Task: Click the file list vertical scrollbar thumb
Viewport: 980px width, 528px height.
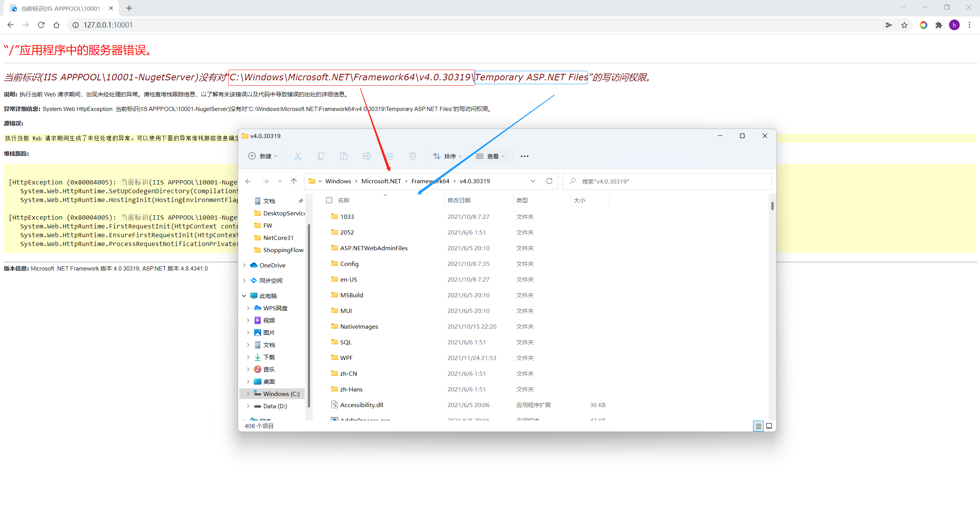Action: coord(772,206)
